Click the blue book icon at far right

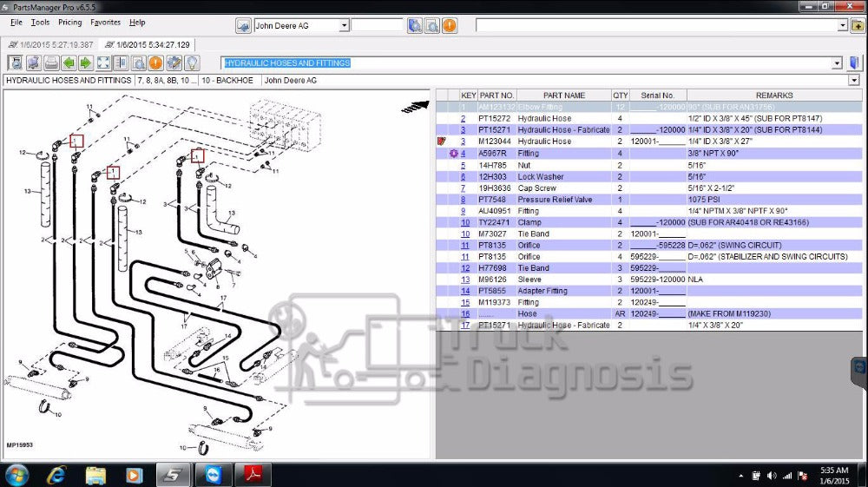tap(855, 63)
